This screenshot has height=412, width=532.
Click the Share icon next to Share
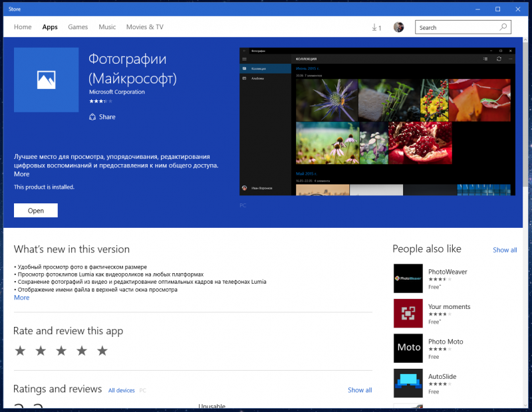(92, 117)
